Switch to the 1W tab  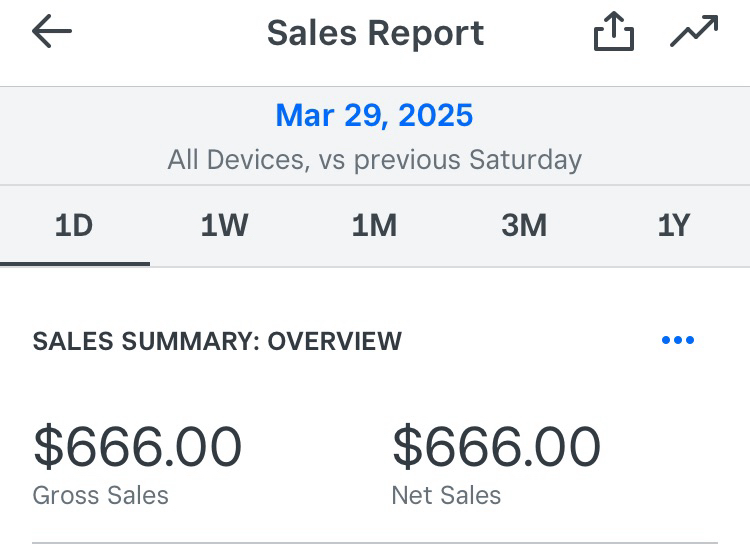click(x=224, y=226)
